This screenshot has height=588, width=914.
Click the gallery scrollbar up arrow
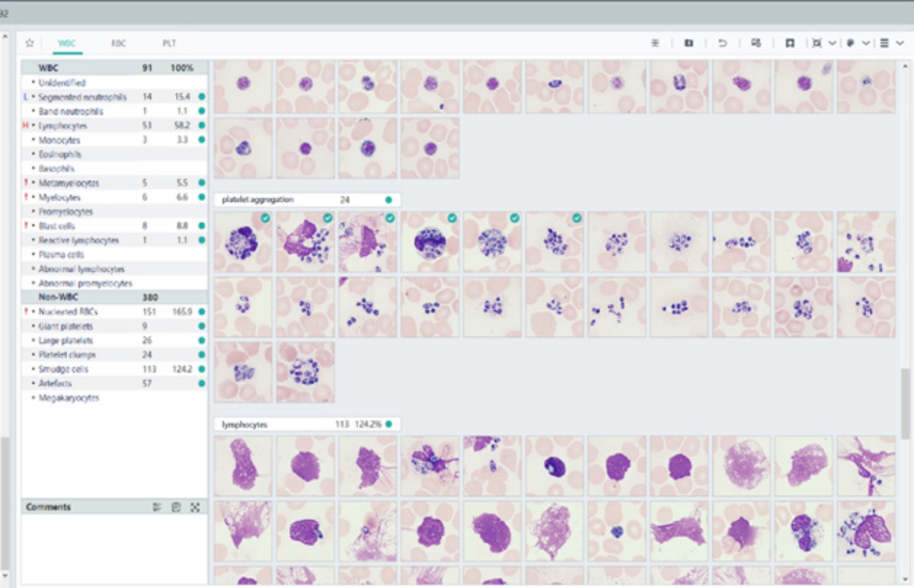click(x=905, y=66)
